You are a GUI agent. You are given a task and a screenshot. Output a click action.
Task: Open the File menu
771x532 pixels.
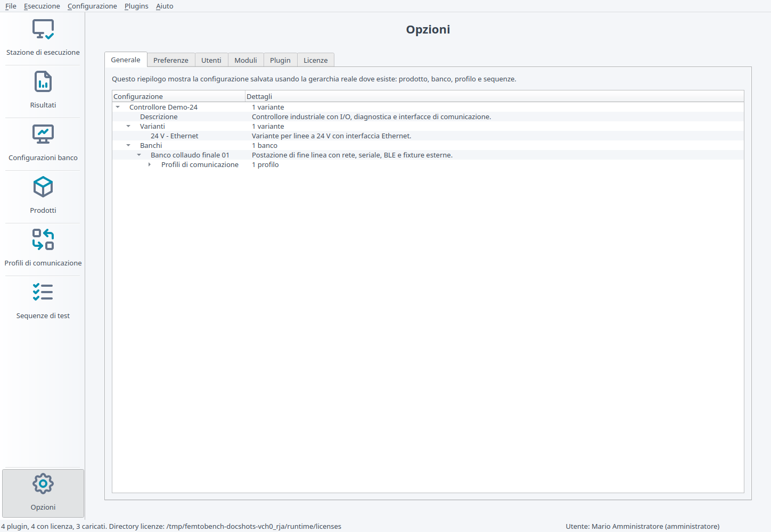coord(11,6)
